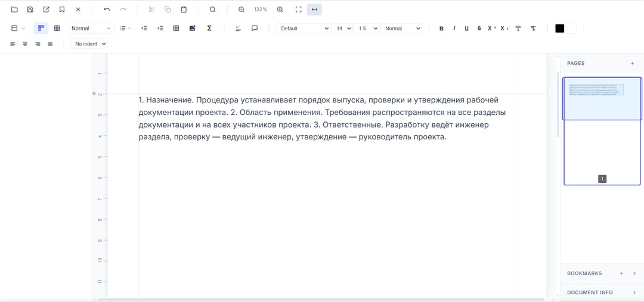This screenshot has width=644, height=302.
Task: Close the document with the X icon
Action: pyautogui.click(x=78, y=10)
